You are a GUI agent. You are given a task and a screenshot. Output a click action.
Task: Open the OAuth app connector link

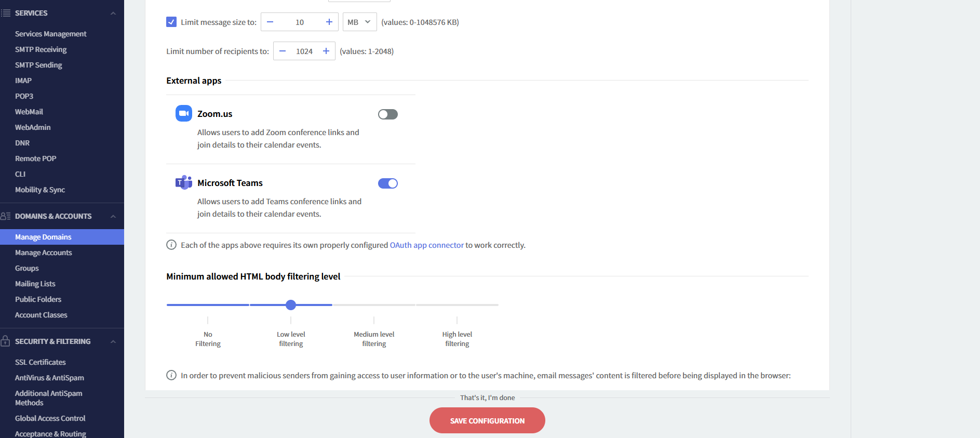(x=426, y=245)
